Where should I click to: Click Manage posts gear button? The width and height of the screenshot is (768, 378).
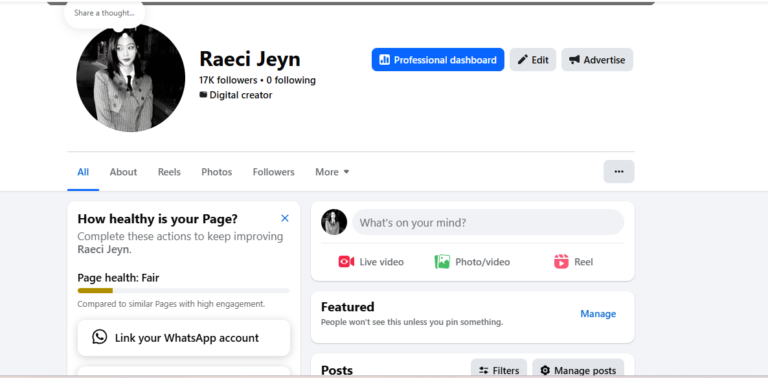[x=578, y=370]
